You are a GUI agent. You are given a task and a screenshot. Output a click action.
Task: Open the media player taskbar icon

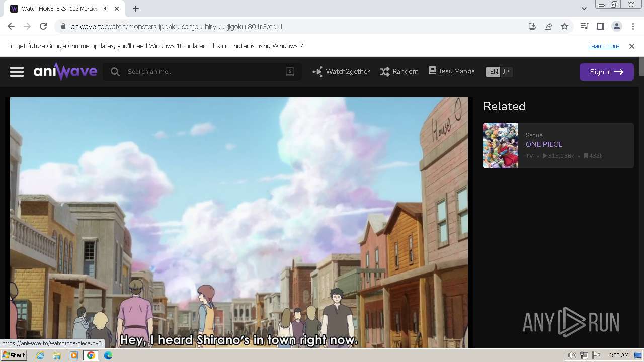point(74,355)
